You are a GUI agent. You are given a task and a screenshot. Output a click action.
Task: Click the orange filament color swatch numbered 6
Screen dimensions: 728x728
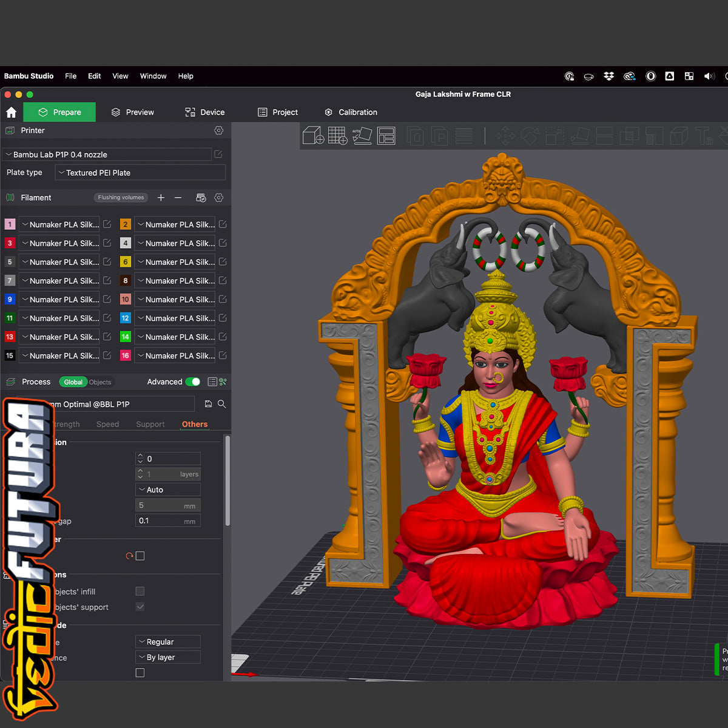pos(125,261)
